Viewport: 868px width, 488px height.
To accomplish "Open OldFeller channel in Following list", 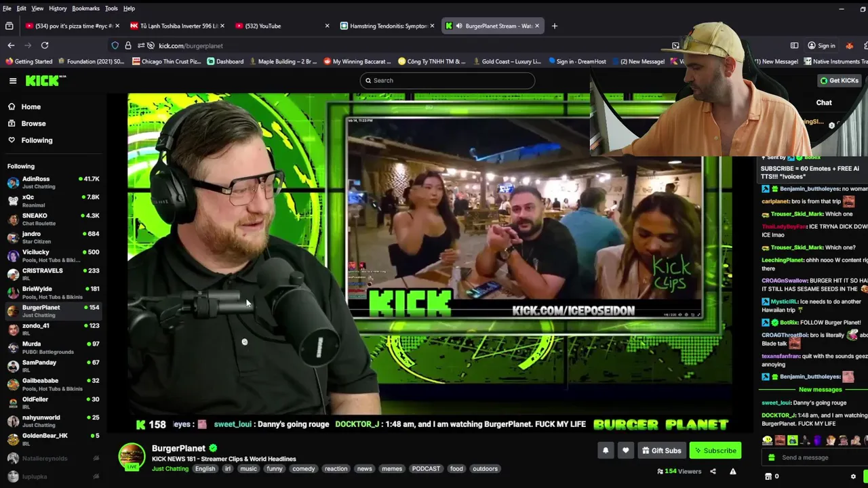I will tap(53, 403).
